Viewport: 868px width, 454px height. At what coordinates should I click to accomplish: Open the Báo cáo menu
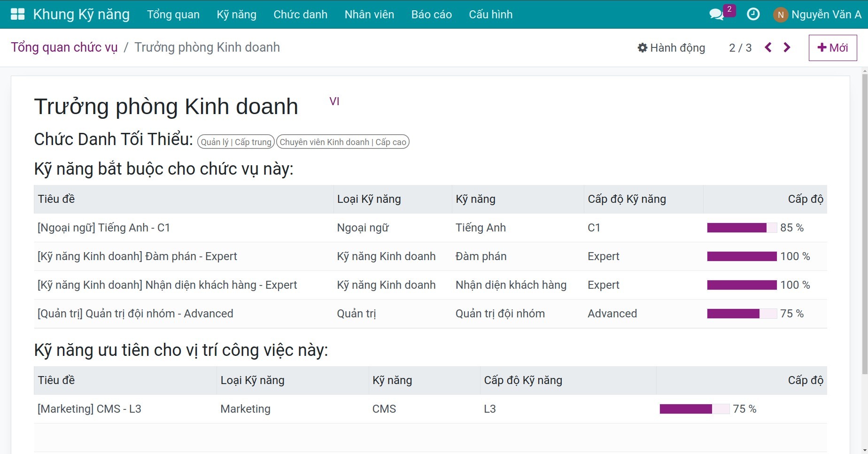click(432, 15)
